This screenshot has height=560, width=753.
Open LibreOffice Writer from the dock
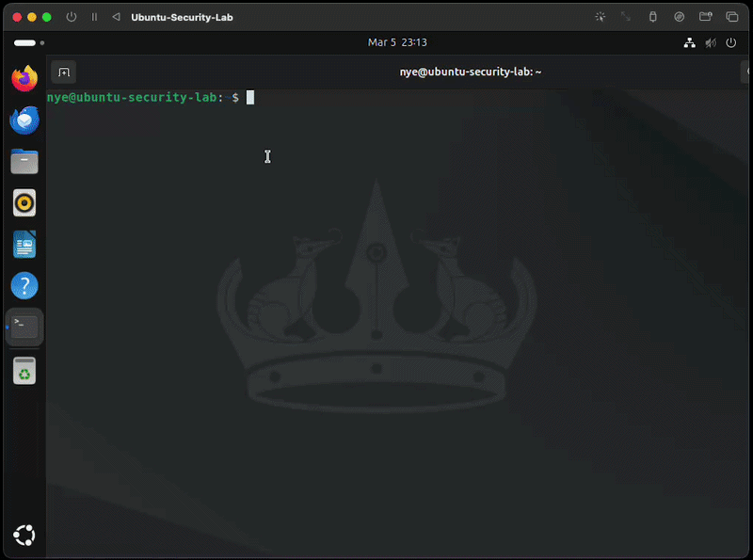pos(24,245)
